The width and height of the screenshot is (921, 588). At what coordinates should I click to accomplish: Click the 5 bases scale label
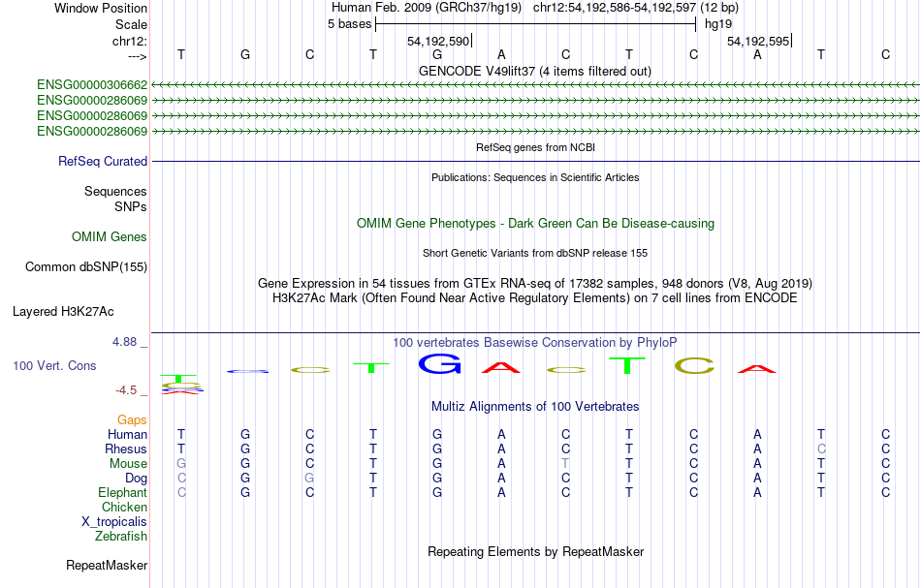pyautogui.click(x=349, y=24)
